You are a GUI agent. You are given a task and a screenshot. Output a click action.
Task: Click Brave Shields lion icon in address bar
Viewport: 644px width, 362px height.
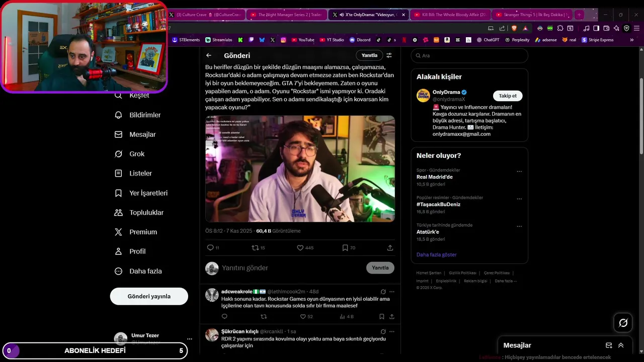coord(514,28)
